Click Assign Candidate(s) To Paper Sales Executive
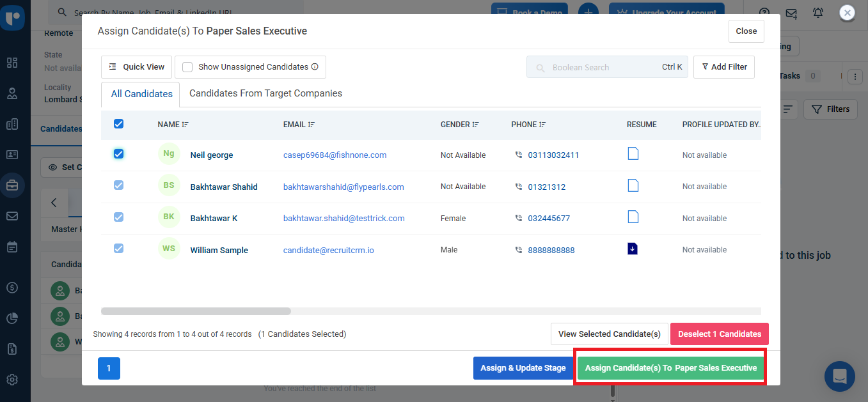 (671, 368)
